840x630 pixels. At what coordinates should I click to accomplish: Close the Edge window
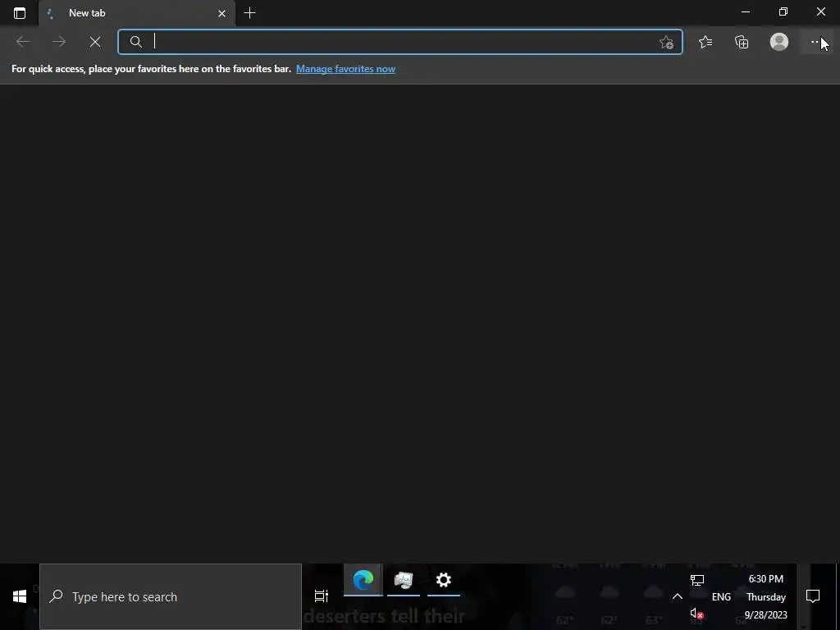(820, 11)
